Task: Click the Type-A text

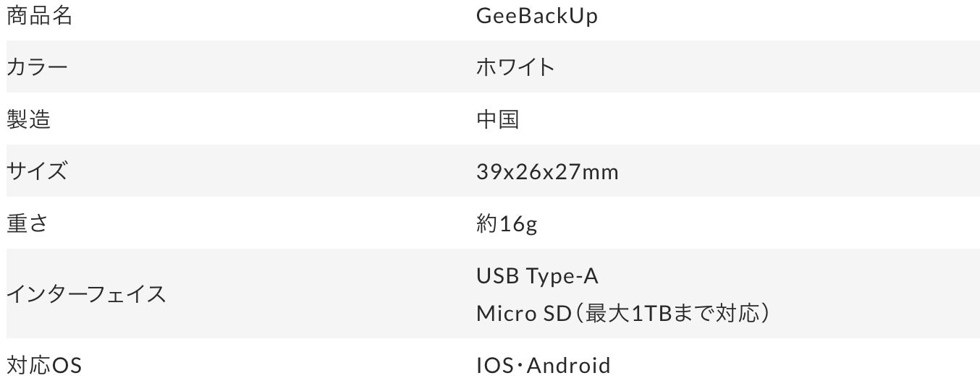Action: 562,276
